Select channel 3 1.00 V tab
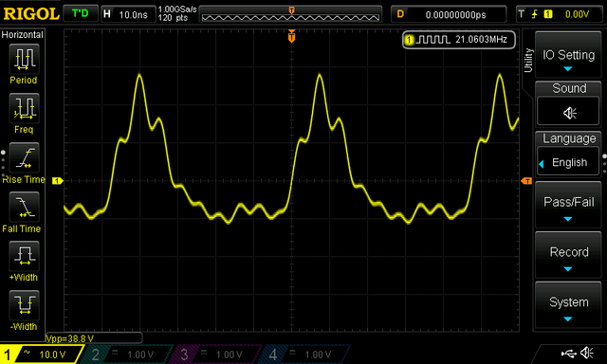 click(215, 355)
